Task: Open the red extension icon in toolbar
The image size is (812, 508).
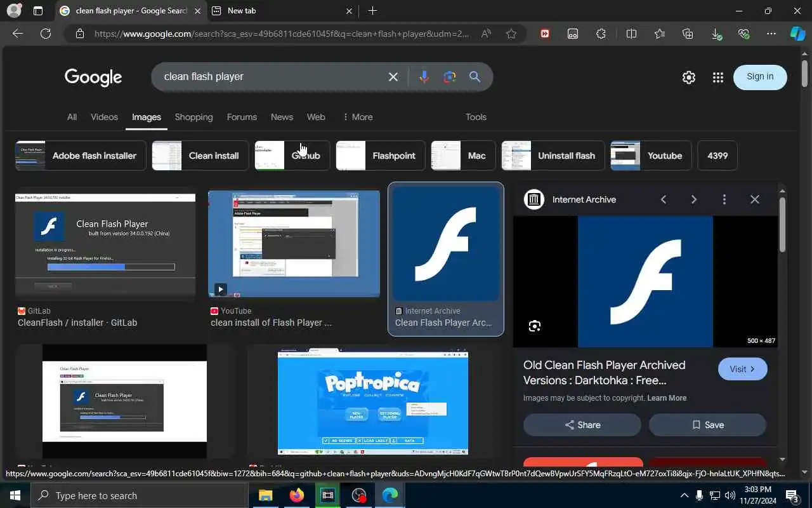Action: tap(545, 34)
